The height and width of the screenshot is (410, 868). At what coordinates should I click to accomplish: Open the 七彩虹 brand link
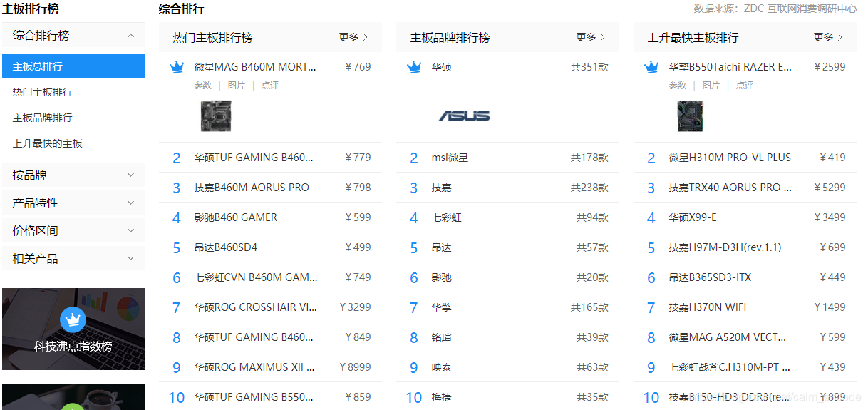(446, 217)
